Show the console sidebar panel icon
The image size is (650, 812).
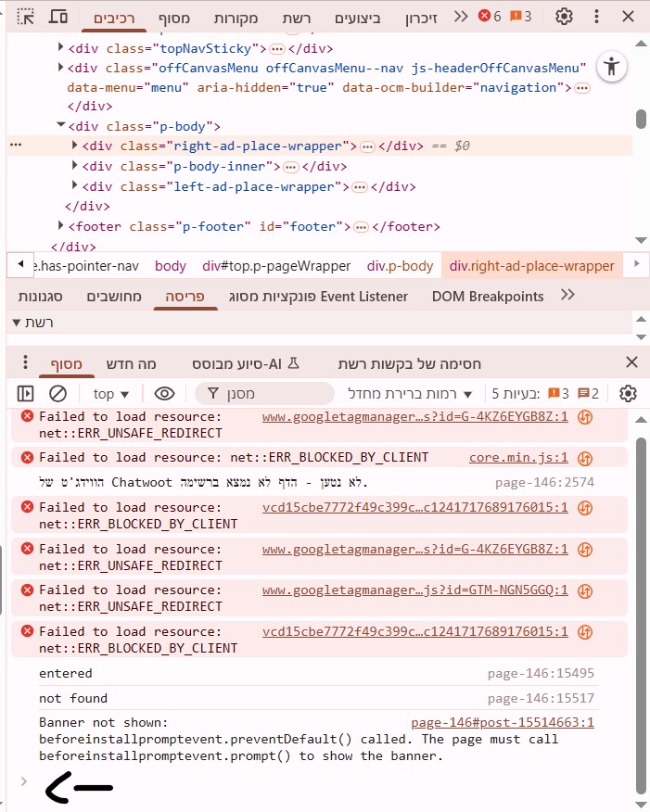[25, 394]
